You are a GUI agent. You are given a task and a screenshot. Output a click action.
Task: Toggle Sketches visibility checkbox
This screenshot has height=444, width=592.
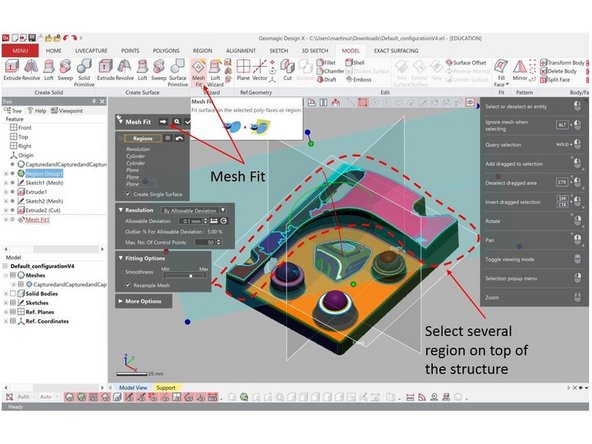[x=13, y=303]
